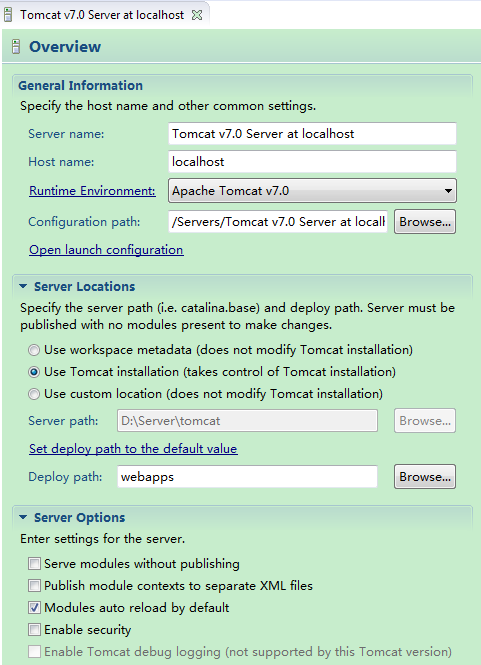Collapse the Server Options section
The image size is (481, 665).
pos(23,517)
